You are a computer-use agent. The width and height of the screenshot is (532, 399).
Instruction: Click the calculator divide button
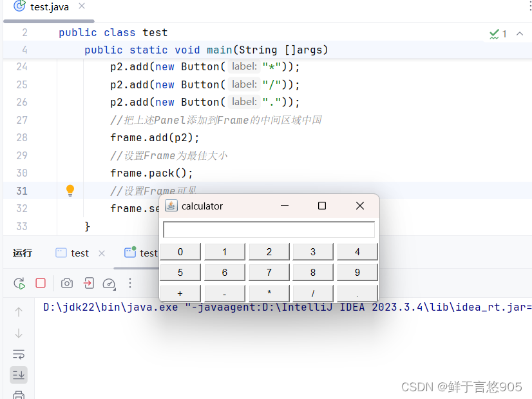point(313,293)
